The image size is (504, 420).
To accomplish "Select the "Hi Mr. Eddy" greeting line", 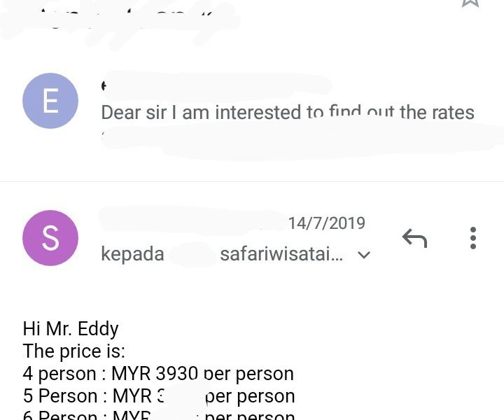I will coord(71,328).
